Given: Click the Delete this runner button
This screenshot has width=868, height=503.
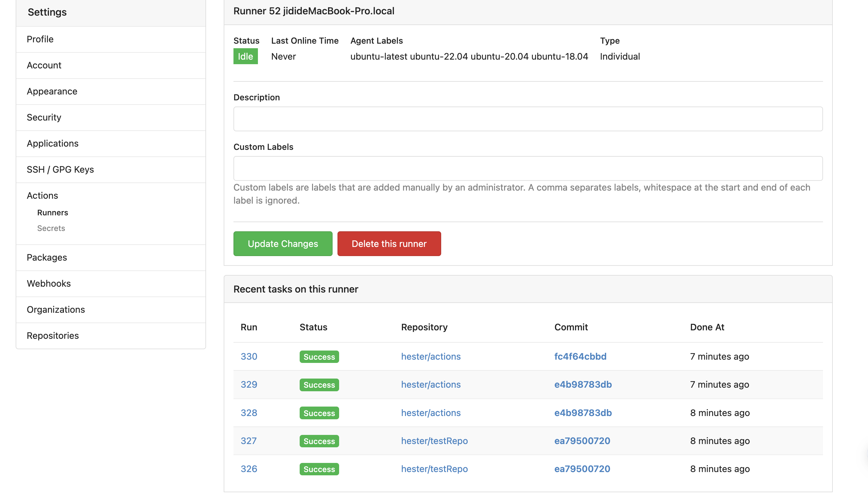Looking at the screenshot, I should [x=389, y=244].
